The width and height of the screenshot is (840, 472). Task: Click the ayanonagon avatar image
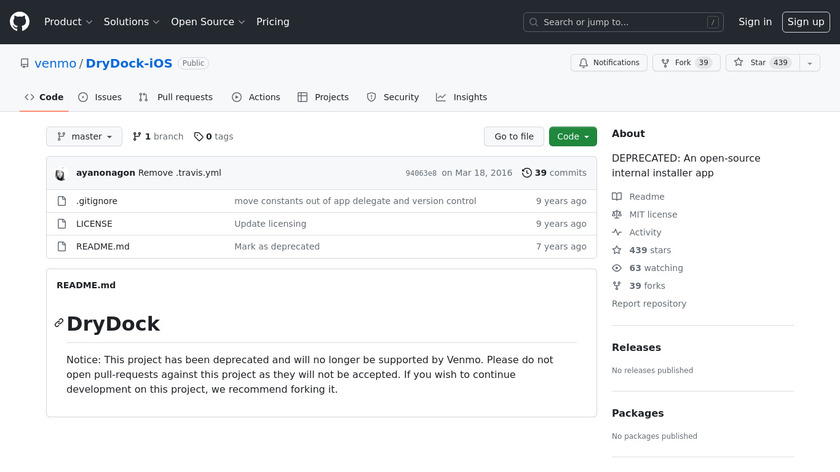pyautogui.click(x=61, y=174)
